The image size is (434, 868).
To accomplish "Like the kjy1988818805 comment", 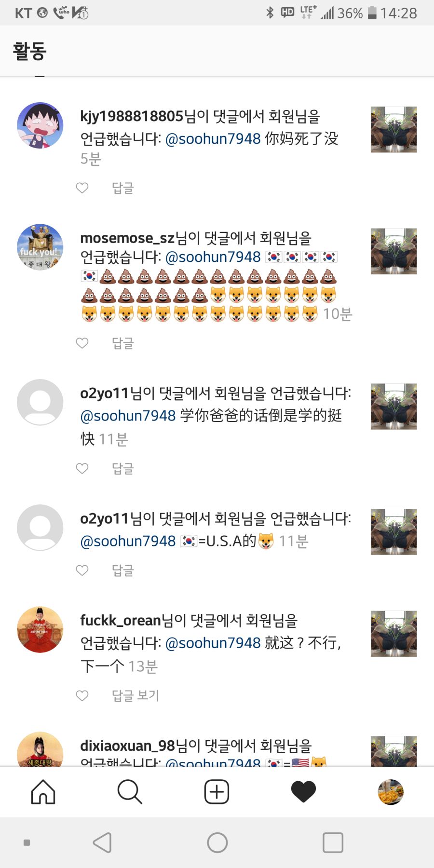I will tap(82, 188).
